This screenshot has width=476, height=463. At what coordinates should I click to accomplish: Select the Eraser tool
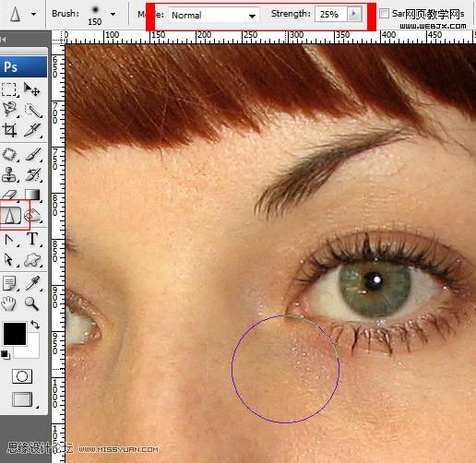click(9, 195)
